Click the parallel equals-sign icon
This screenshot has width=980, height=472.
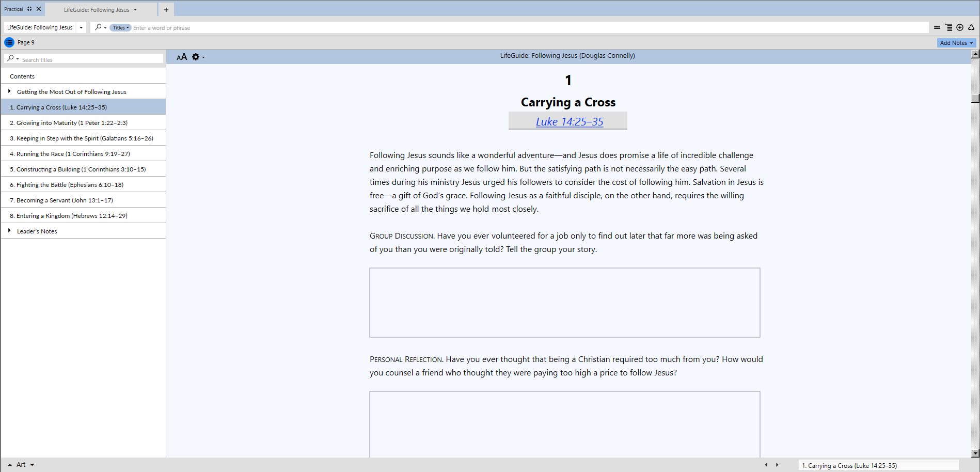pyautogui.click(x=937, y=28)
